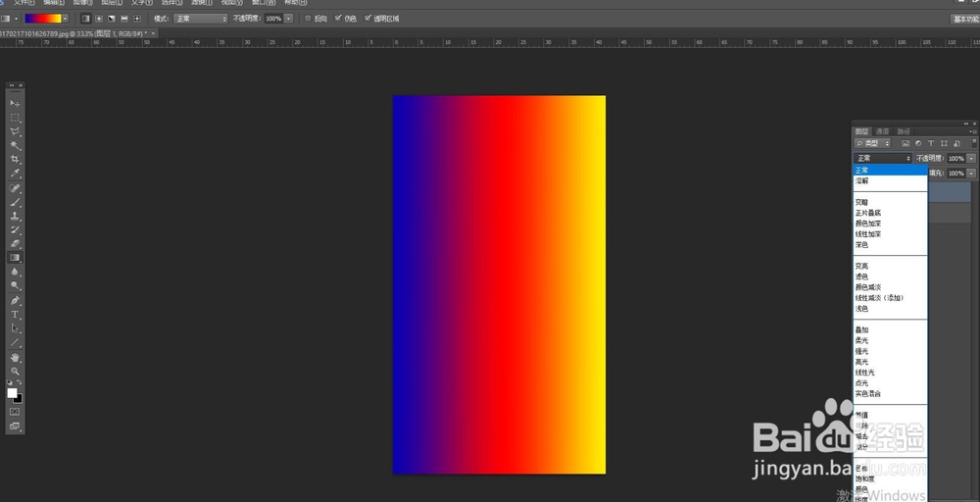Choose angle gradient style
Screen dimensions: 980x502
[x=112, y=19]
